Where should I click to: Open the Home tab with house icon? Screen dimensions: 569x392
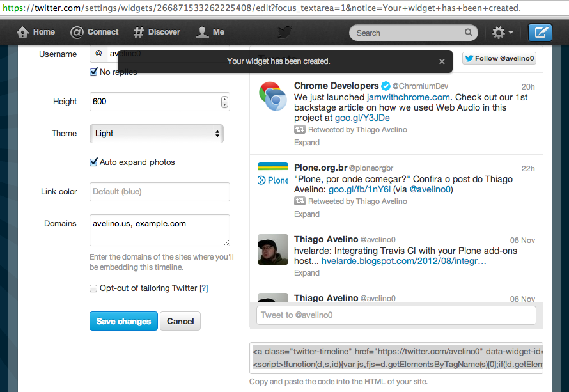tap(36, 33)
